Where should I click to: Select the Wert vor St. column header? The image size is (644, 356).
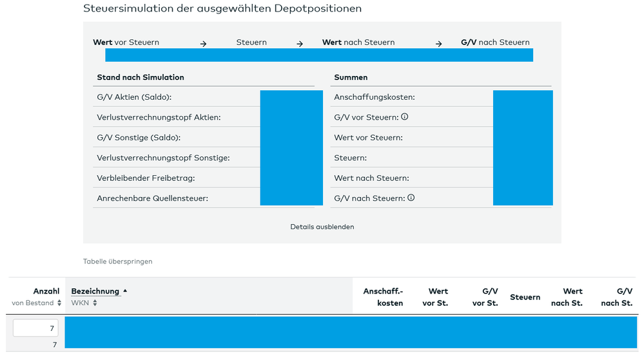click(x=435, y=297)
